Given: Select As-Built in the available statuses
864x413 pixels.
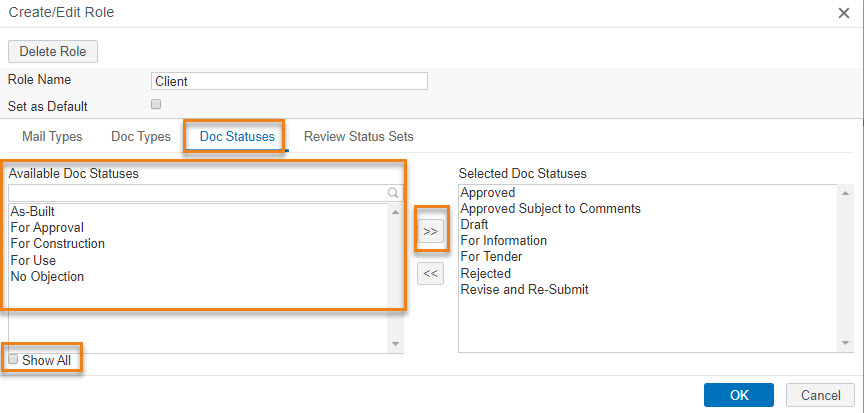Looking at the screenshot, I should point(32,212).
